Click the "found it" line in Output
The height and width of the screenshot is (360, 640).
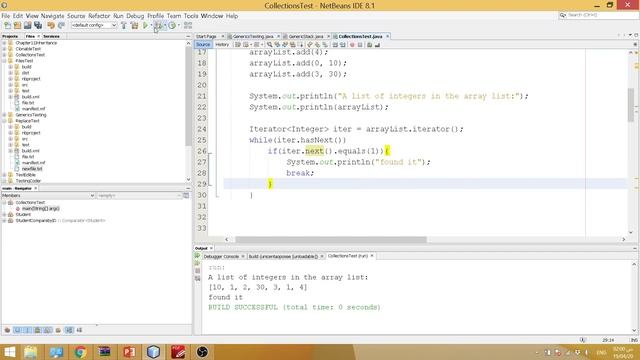[225, 297]
